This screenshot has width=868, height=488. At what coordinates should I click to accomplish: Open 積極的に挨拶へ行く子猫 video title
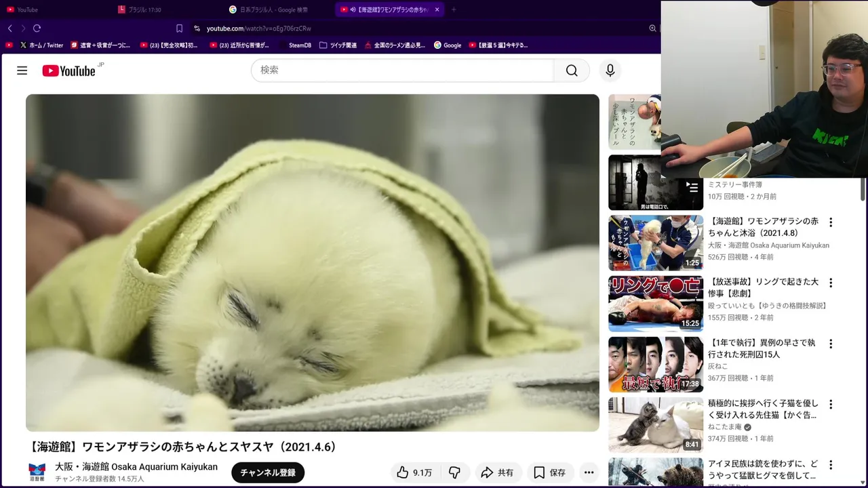pos(764,409)
